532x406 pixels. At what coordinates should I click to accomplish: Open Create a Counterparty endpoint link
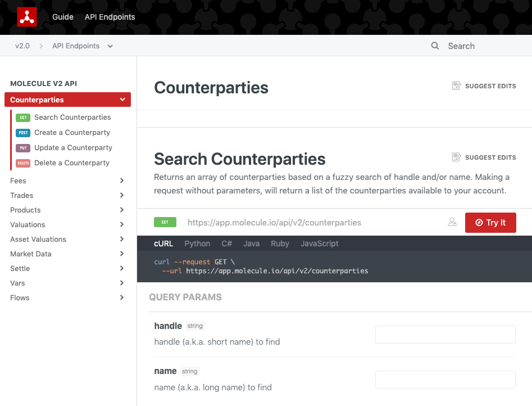click(x=72, y=133)
